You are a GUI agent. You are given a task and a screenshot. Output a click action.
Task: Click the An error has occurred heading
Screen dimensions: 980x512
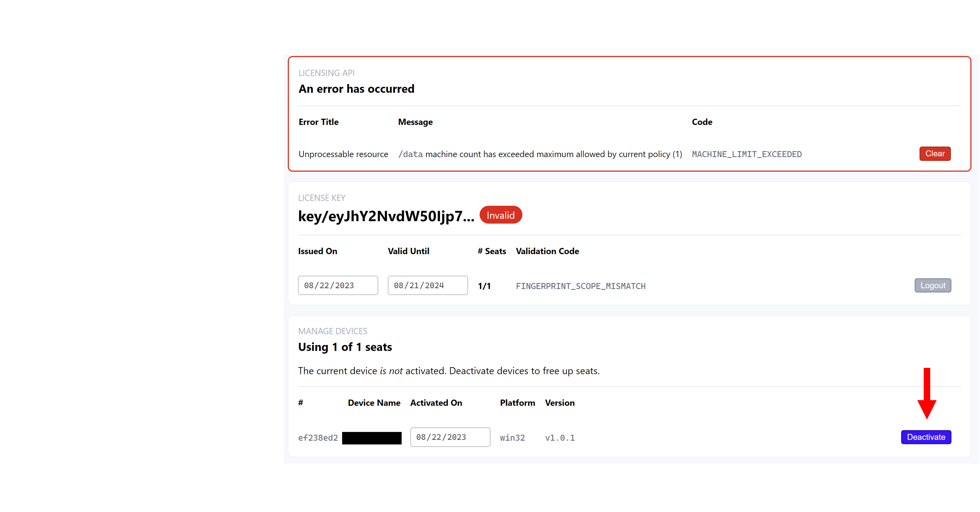tap(356, 89)
